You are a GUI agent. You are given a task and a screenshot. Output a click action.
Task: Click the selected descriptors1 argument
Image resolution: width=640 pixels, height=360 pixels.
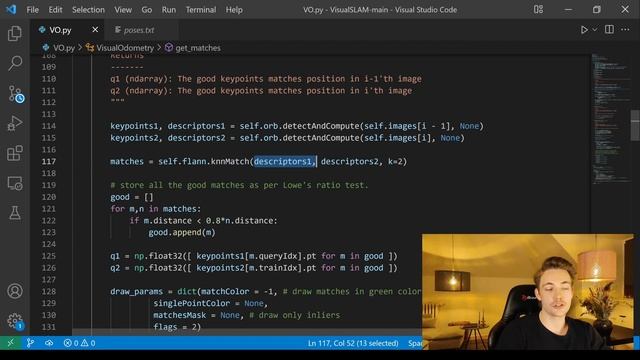(284, 161)
